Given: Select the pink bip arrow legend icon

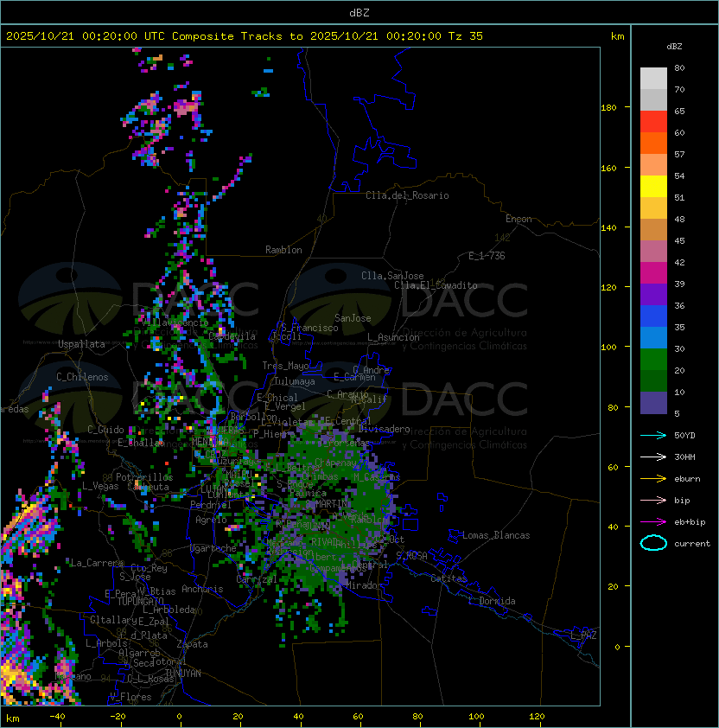Looking at the screenshot, I should pos(653,500).
